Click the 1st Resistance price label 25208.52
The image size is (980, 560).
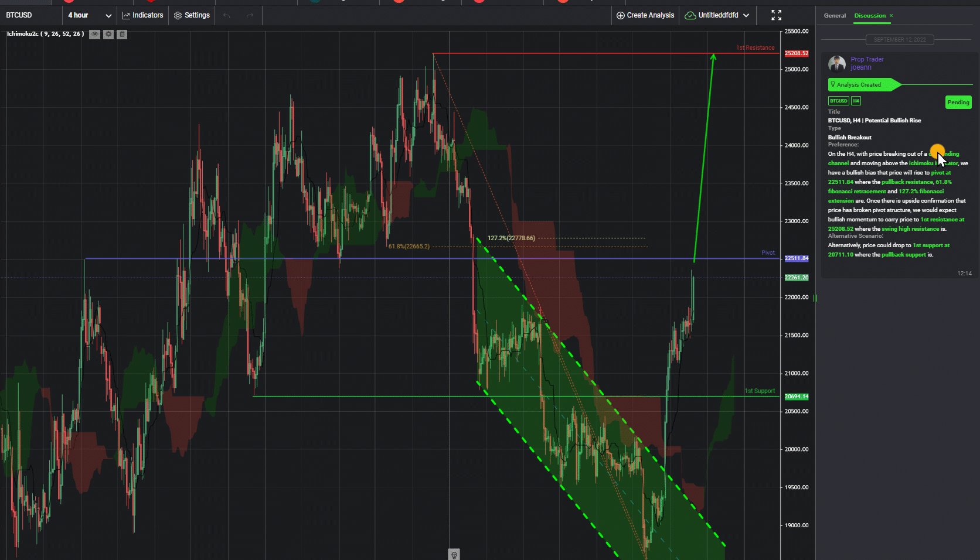point(797,53)
